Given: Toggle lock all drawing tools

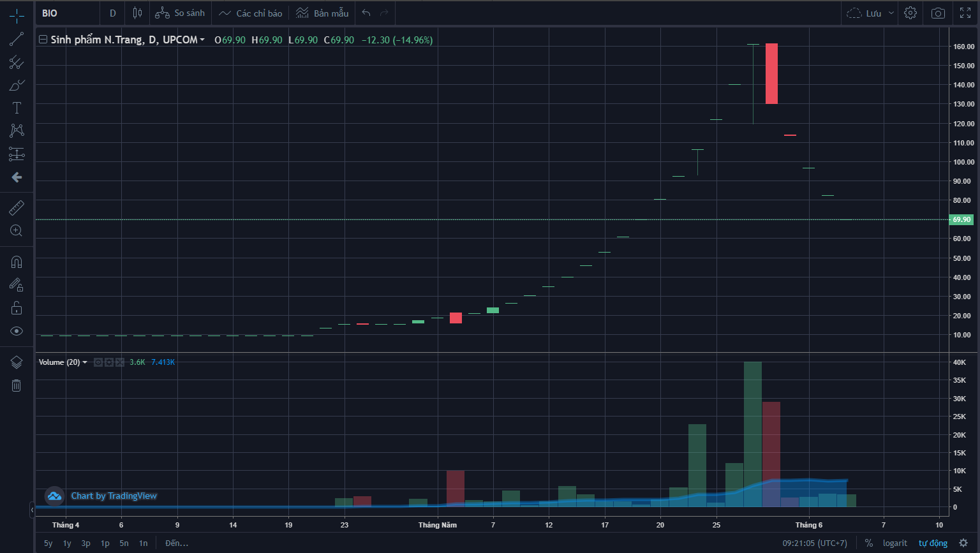Looking at the screenshot, I should (x=17, y=308).
